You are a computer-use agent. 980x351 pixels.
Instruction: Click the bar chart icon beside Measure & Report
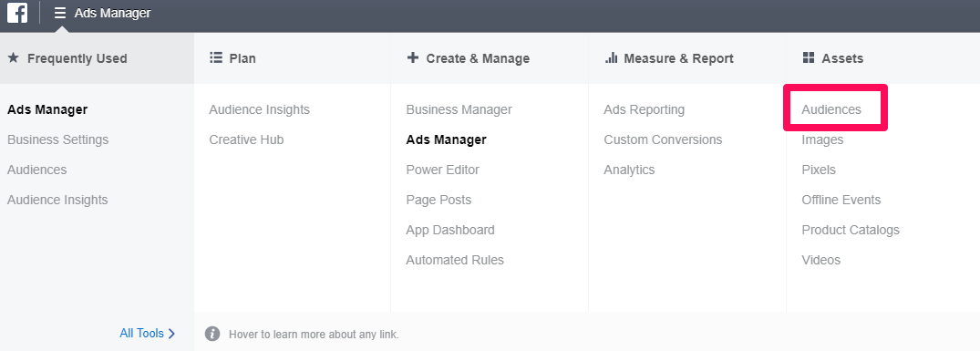tap(612, 58)
